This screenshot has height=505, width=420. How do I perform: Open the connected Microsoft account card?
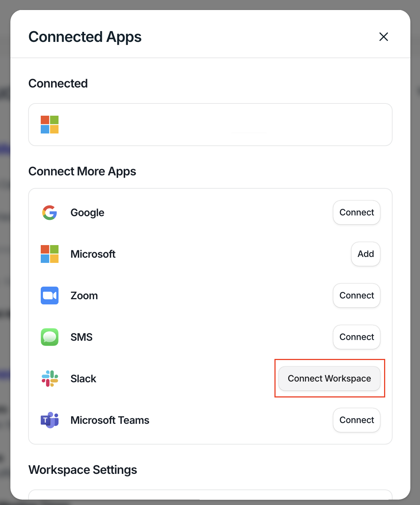coord(210,125)
